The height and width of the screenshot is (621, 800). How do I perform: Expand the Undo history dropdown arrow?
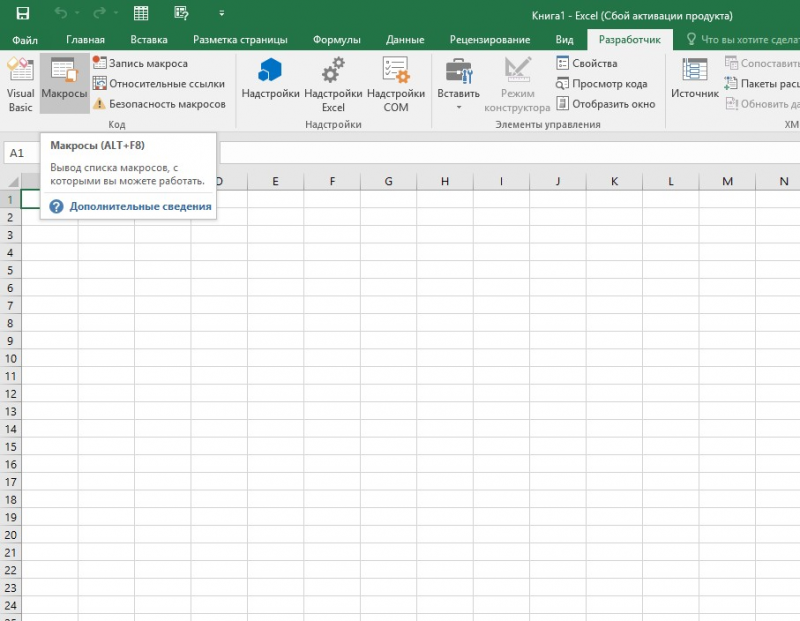pos(79,14)
